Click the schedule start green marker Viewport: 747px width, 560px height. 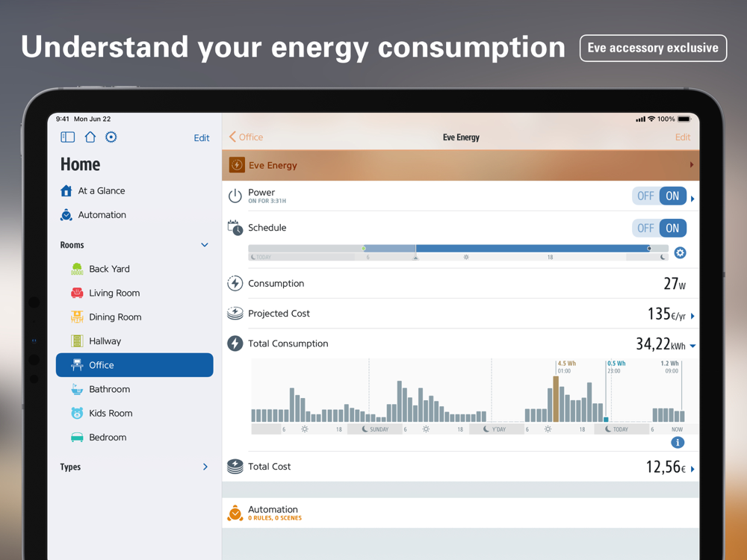pyautogui.click(x=364, y=249)
